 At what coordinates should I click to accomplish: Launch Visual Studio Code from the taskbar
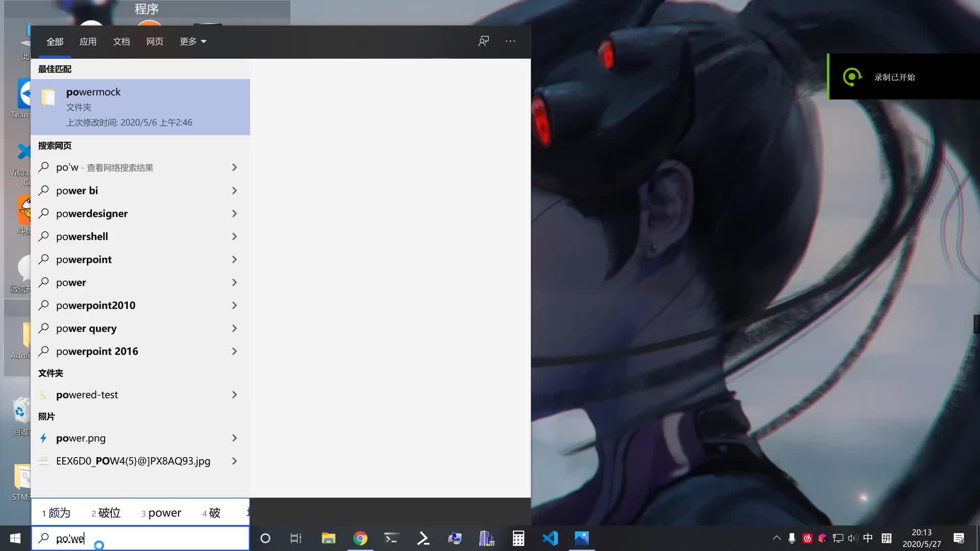550,538
